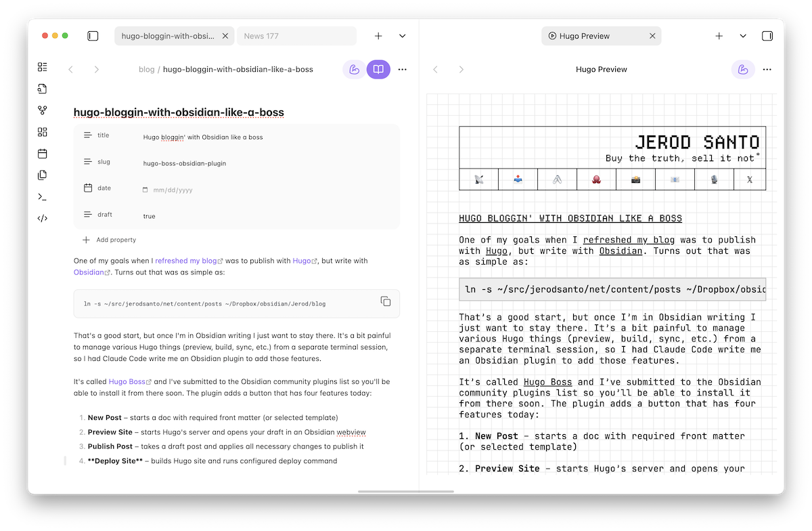This screenshot has height=531, width=812.
Task: Click the code brackets icon in sidebar
Action: click(43, 218)
